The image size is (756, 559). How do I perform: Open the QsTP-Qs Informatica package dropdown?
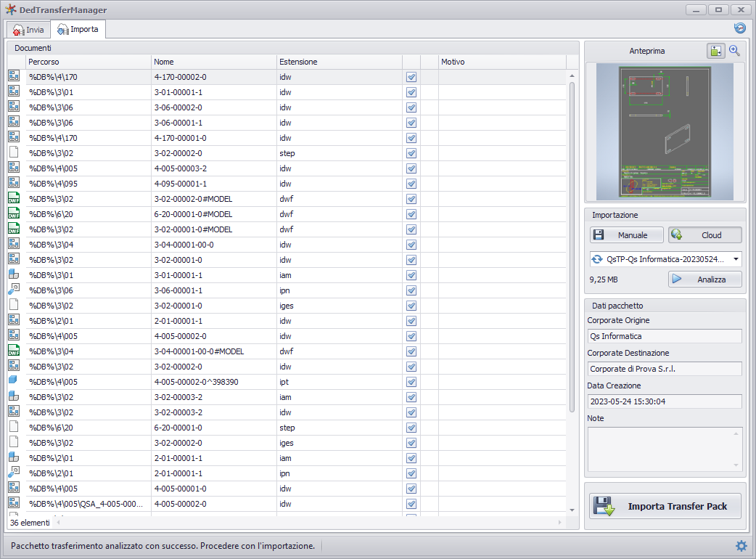(736, 259)
